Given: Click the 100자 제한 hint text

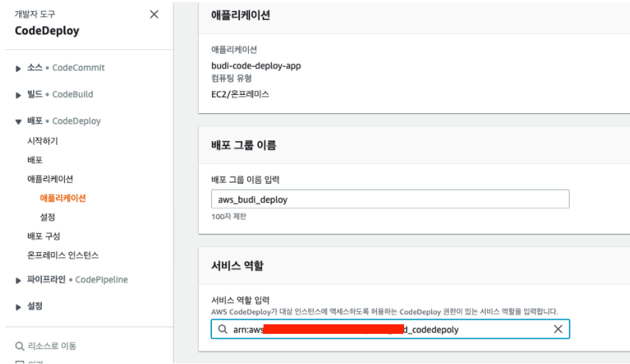Looking at the screenshot, I should pos(229,217).
